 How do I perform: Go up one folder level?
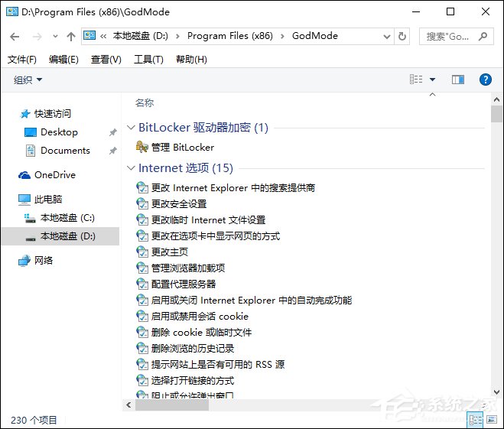(x=70, y=36)
